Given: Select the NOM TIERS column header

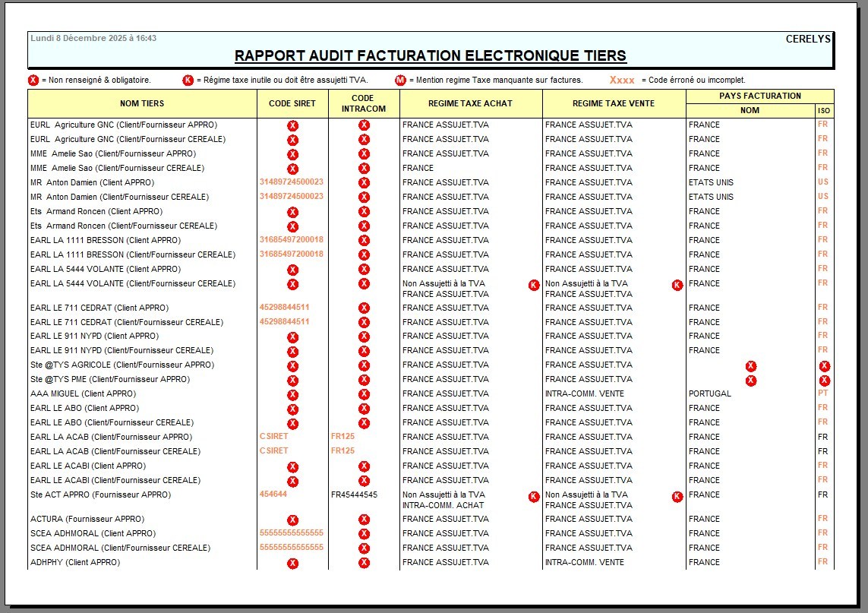Looking at the screenshot, I should click(142, 104).
